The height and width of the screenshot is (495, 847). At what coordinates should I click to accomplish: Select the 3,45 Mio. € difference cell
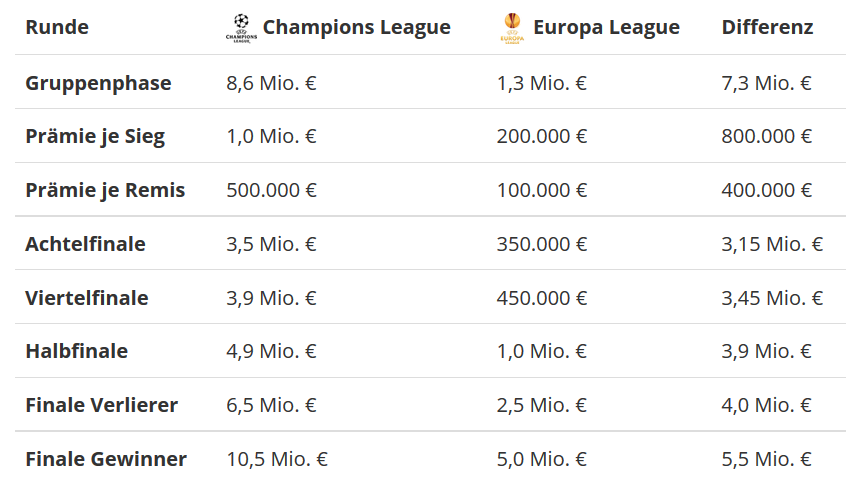click(x=772, y=298)
